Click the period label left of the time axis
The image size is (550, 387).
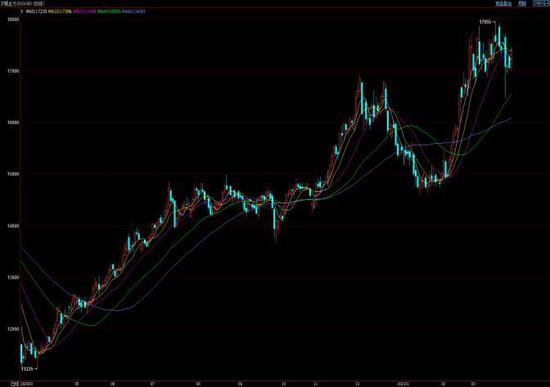[x=14, y=384]
